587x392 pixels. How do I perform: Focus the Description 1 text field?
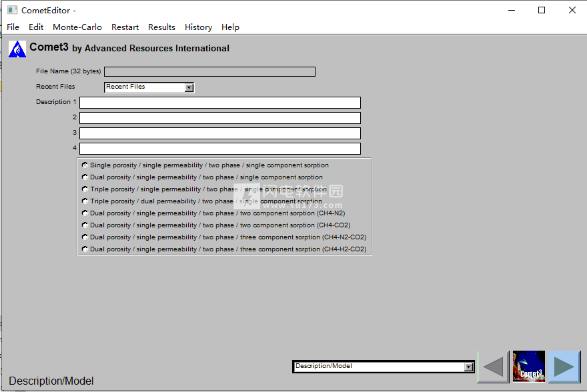[x=220, y=103]
